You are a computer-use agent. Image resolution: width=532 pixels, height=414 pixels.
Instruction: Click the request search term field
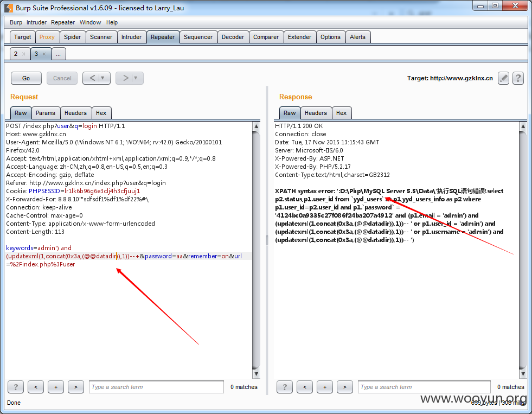[x=156, y=387]
